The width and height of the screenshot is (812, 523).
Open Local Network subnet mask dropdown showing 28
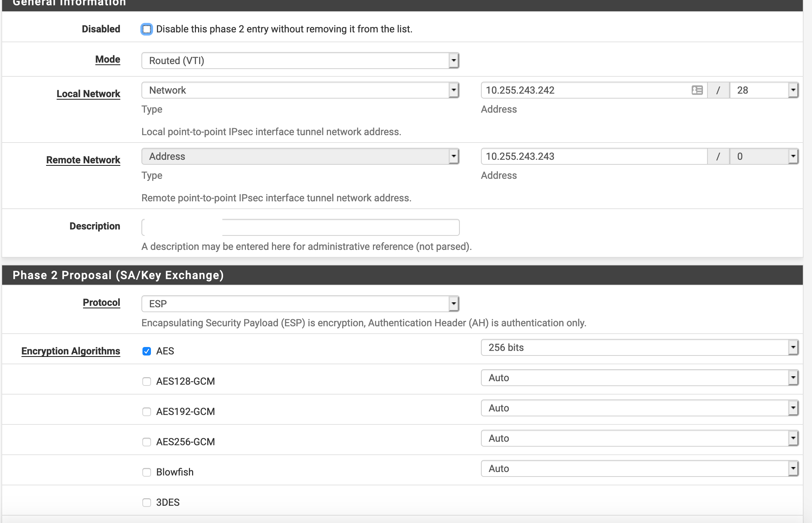point(763,90)
